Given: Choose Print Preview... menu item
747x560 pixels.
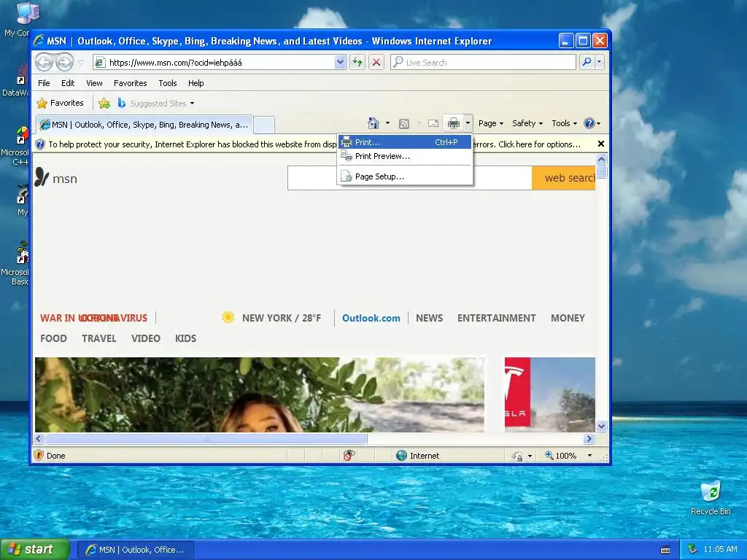Looking at the screenshot, I should [405, 156].
